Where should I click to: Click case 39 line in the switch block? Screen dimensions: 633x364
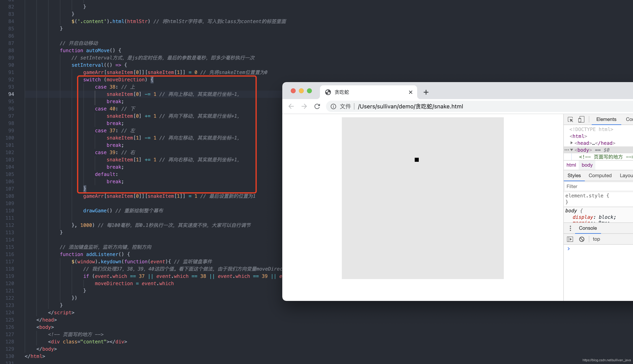pyautogui.click(x=115, y=152)
